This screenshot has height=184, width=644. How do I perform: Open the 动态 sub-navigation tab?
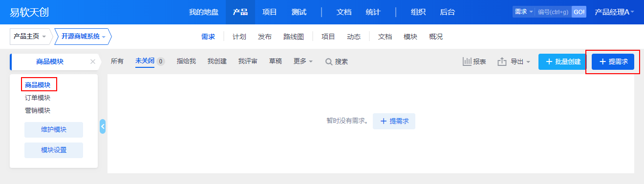pyautogui.click(x=354, y=37)
